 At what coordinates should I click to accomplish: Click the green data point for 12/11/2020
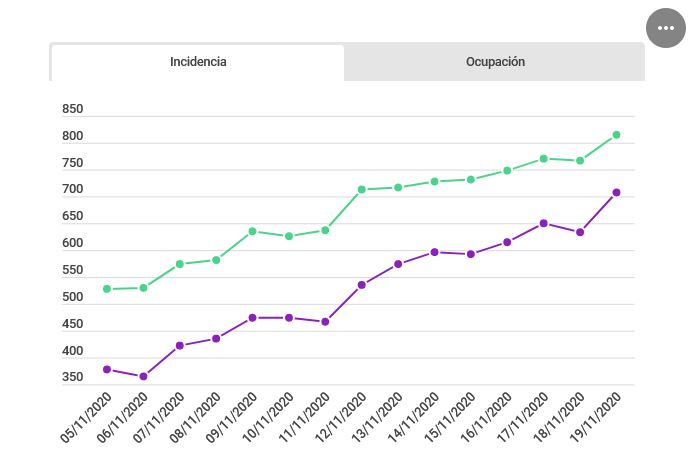pos(362,189)
